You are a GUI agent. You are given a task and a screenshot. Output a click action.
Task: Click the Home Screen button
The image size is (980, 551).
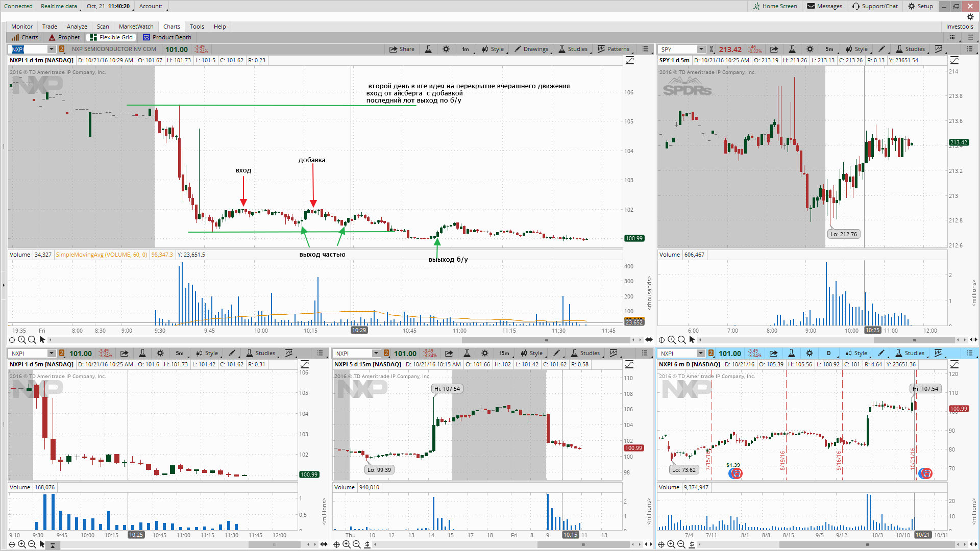click(x=775, y=6)
